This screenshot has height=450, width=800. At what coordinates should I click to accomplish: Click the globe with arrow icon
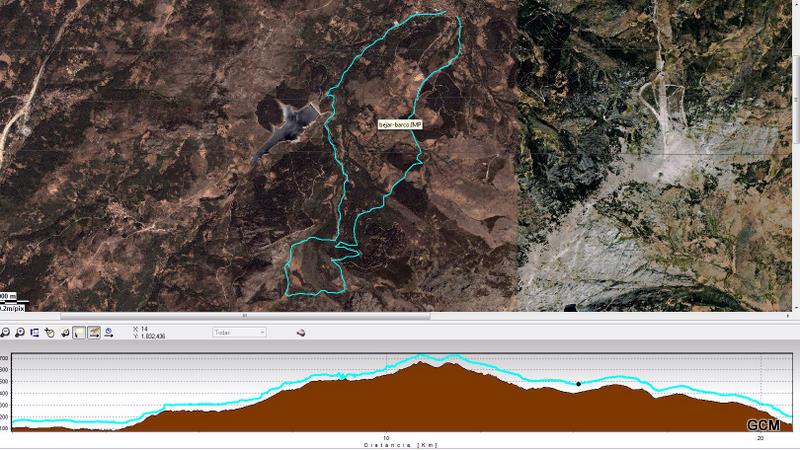[108, 332]
